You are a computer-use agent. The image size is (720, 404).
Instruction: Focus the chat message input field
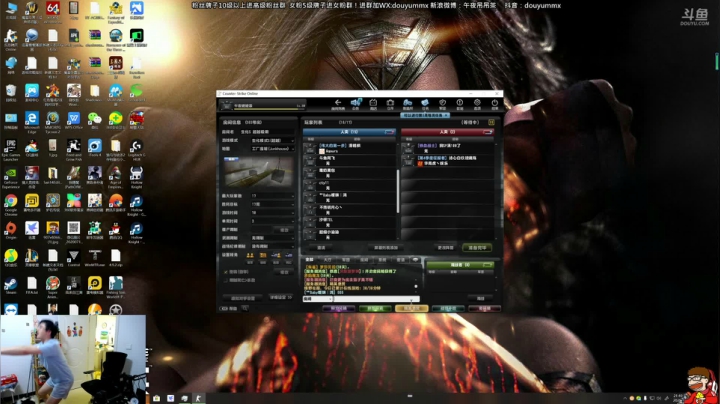(x=377, y=299)
